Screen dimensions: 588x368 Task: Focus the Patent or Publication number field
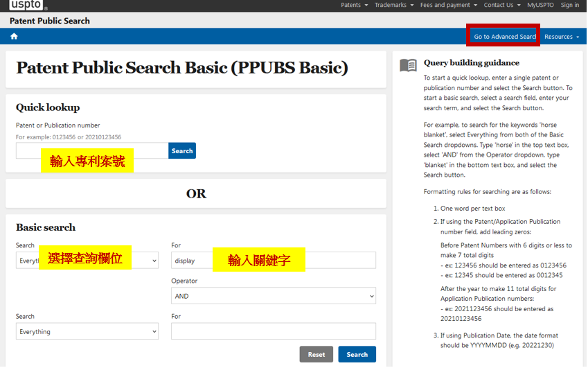92,151
